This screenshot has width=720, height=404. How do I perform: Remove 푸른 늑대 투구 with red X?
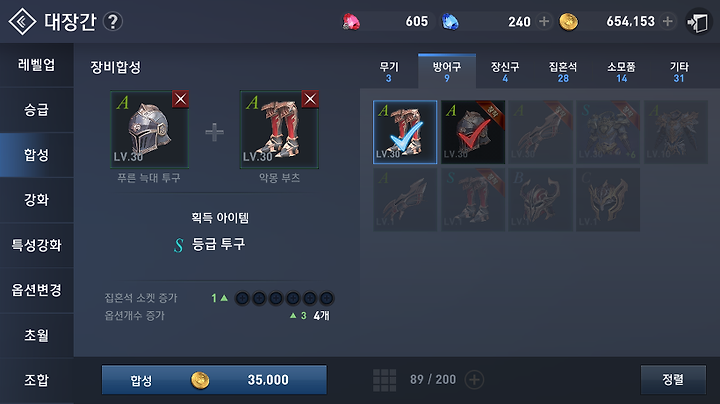(180, 99)
